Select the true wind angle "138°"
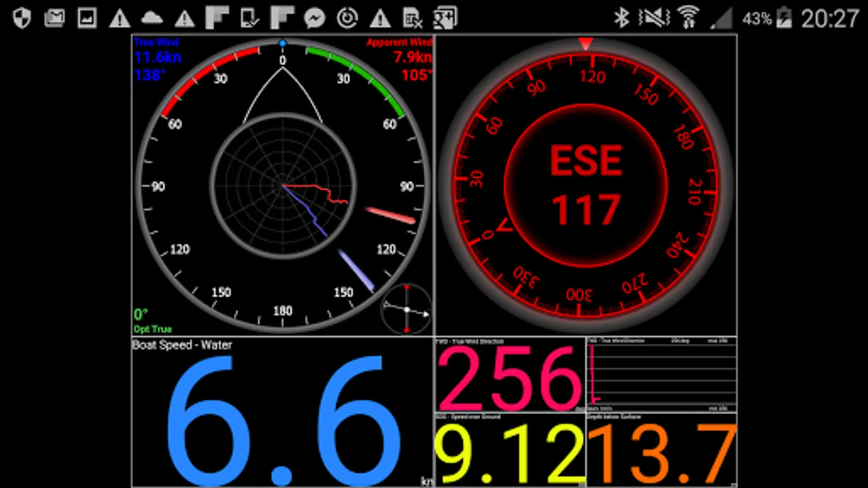Image resolution: width=868 pixels, height=488 pixels. pyautogui.click(x=150, y=74)
